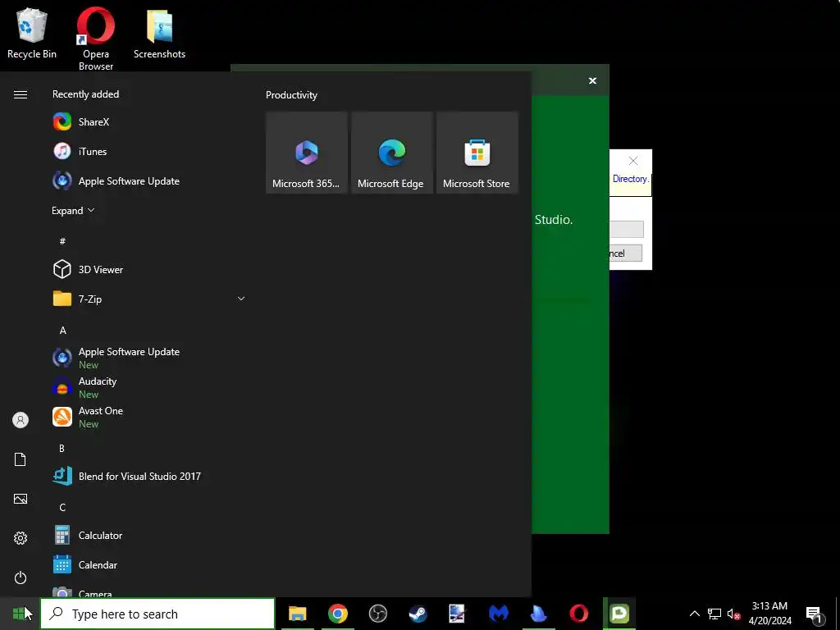Dismiss the Directory tooltip popup
The width and height of the screenshot is (840, 630).
633,161
